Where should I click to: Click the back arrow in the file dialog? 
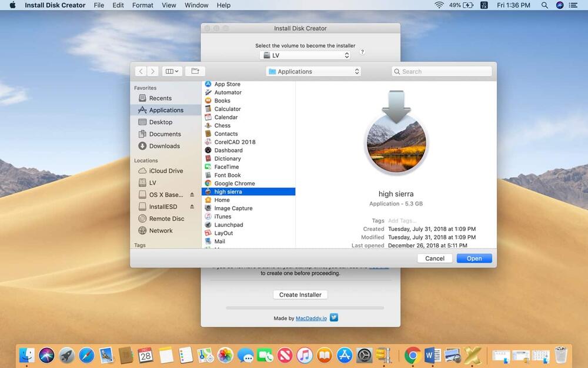tap(141, 71)
